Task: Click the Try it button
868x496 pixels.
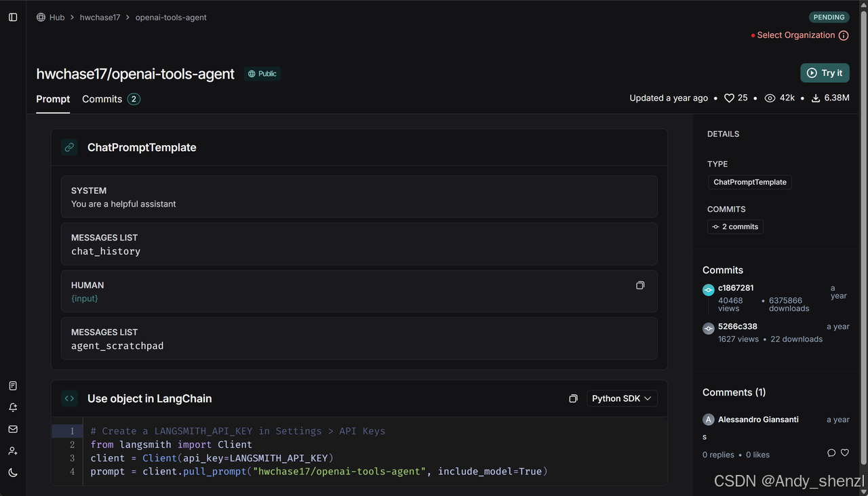Action: pos(825,73)
